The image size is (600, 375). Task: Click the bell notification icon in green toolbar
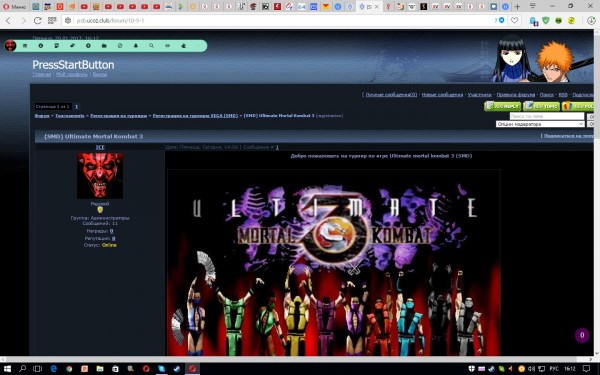pos(135,46)
